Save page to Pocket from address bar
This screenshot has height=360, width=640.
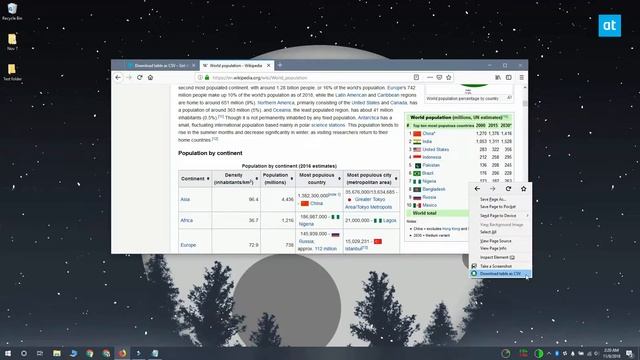tap(439, 77)
